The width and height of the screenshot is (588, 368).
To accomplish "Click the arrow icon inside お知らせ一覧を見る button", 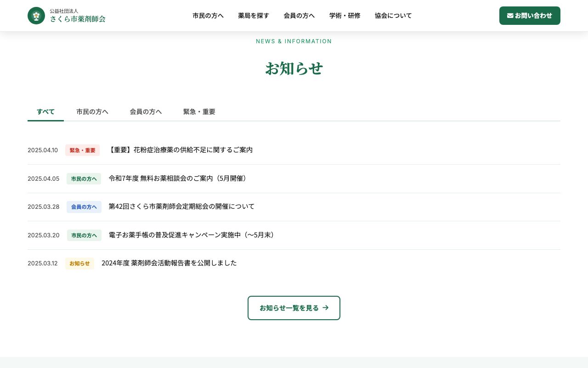I will [325, 308].
